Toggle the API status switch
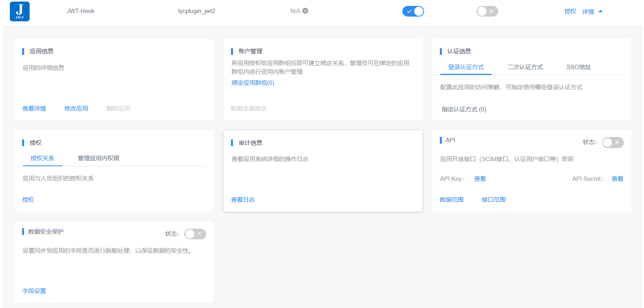 612,143
